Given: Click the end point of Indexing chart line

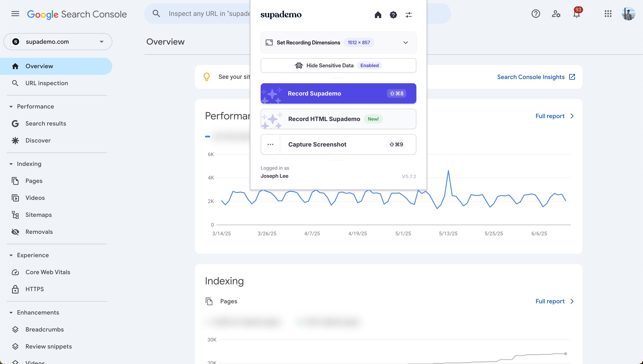Looking at the screenshot, I should click(x=565, y=354).
